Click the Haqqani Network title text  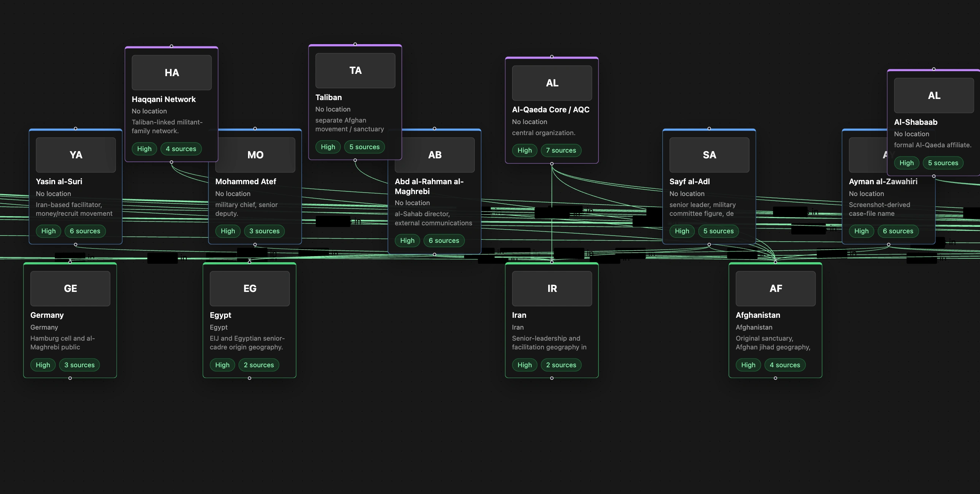[164, 99]
